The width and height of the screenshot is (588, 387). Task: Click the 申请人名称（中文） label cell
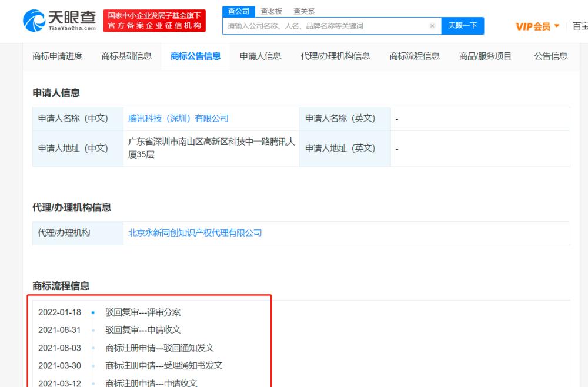point(78,119)
